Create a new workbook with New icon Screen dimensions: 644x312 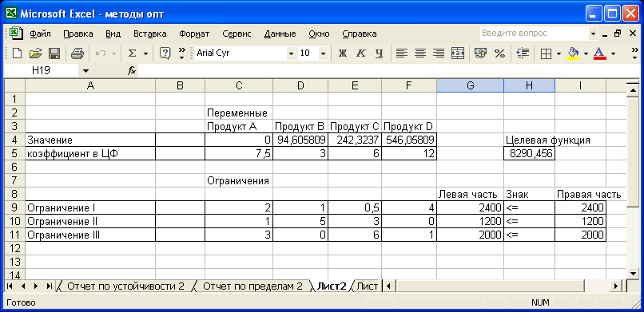tap(17, 53)
